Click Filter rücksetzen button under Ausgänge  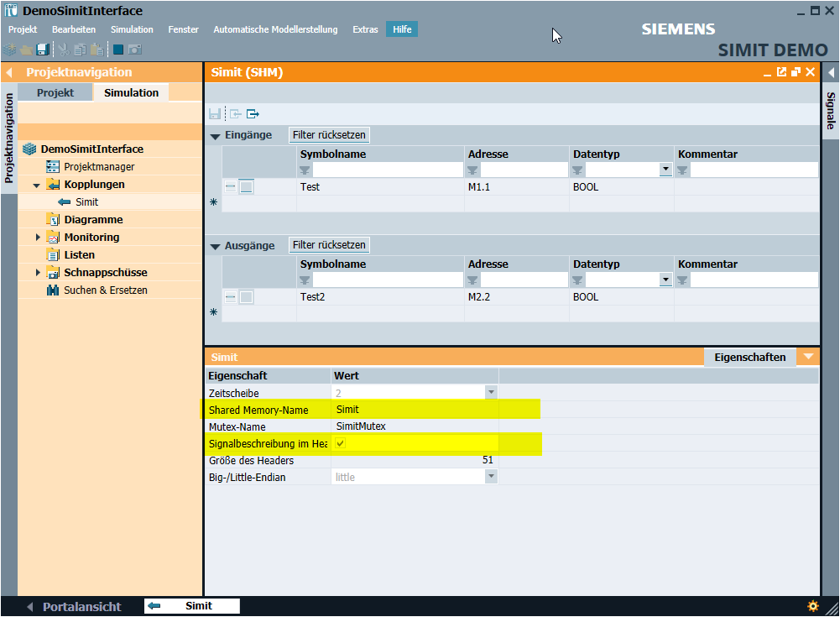(x=329, y=245)
